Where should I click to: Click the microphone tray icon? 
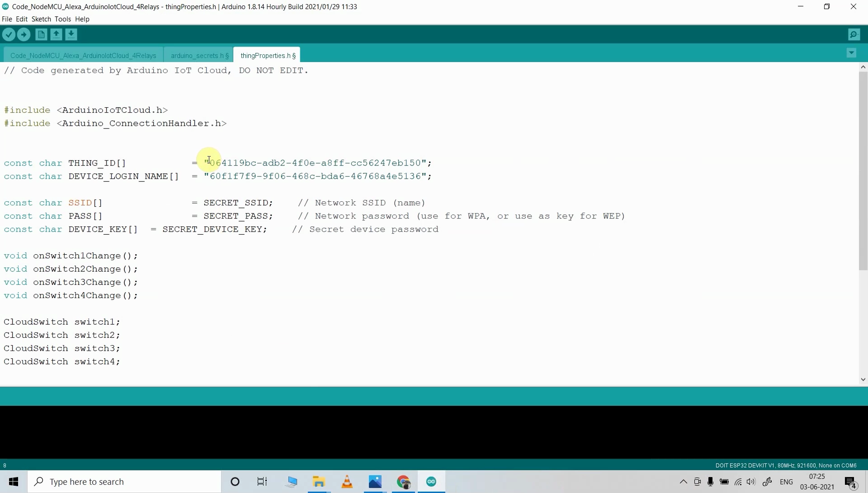[710, 482]
